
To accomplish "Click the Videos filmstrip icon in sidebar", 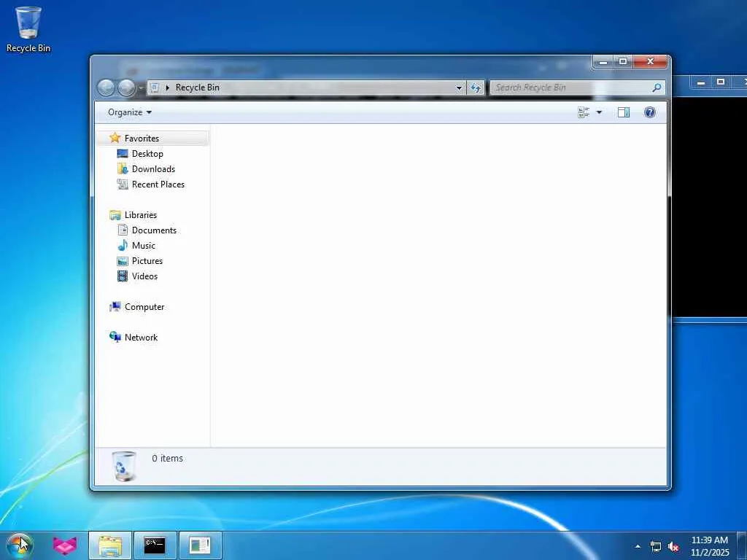I will (x=123, y=276).
